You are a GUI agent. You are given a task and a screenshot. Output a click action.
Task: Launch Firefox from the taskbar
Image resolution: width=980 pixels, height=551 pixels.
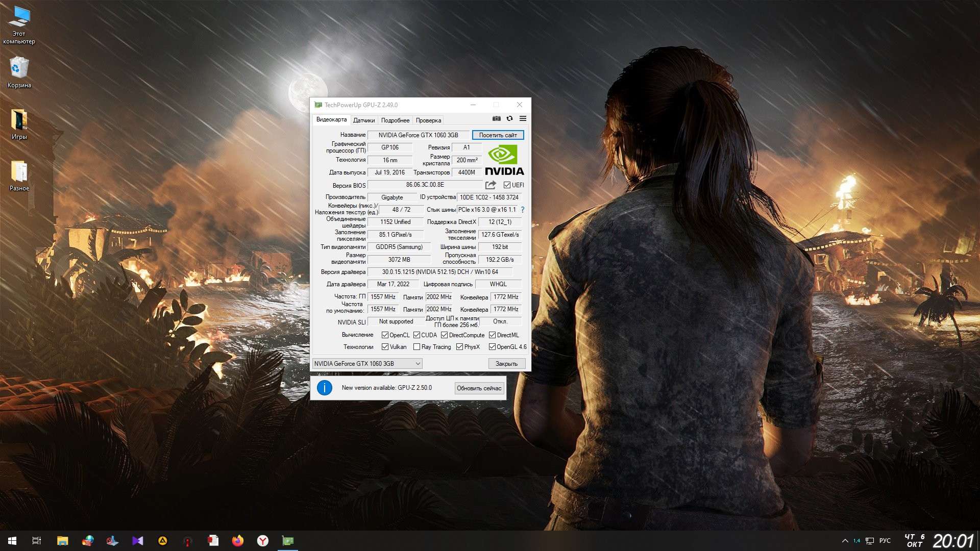[x=238, y=541]
